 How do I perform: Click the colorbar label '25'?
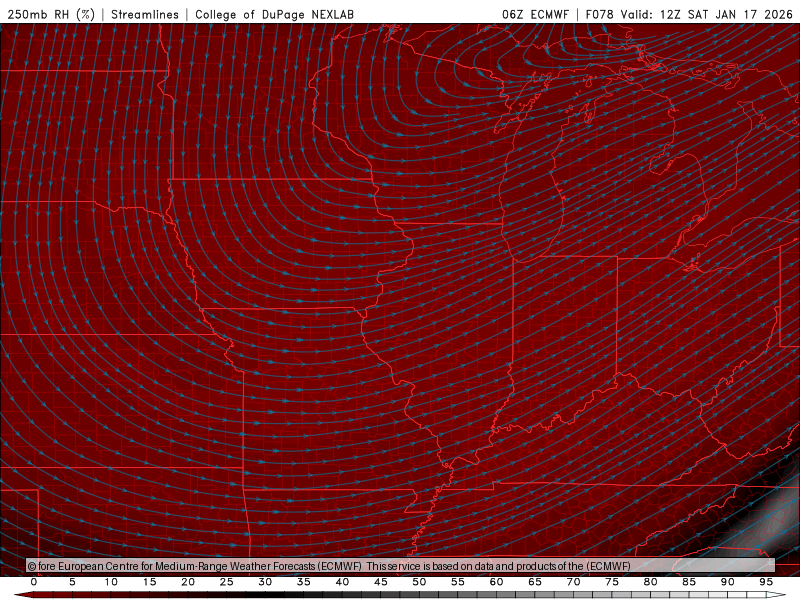(x=227, y=582)
